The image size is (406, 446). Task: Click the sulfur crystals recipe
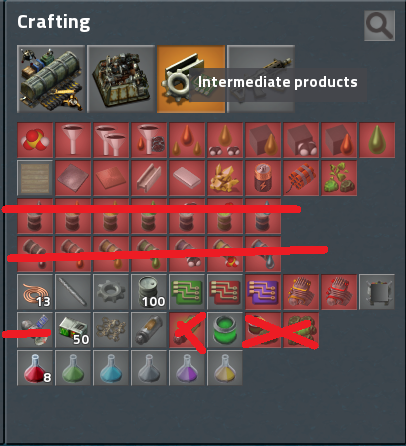coord(225,178)
